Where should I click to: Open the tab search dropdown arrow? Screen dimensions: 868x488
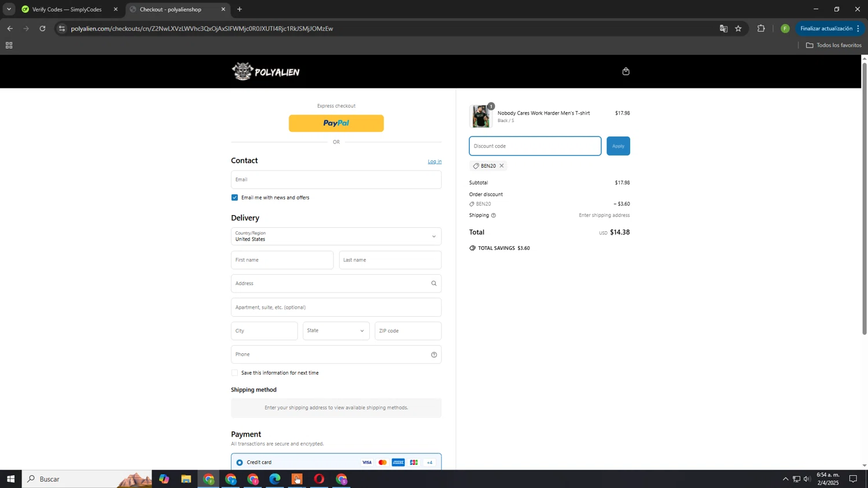[9, 9]
